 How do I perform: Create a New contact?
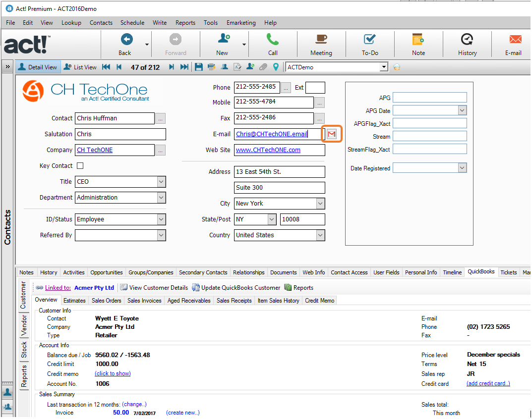coord(223,45)
